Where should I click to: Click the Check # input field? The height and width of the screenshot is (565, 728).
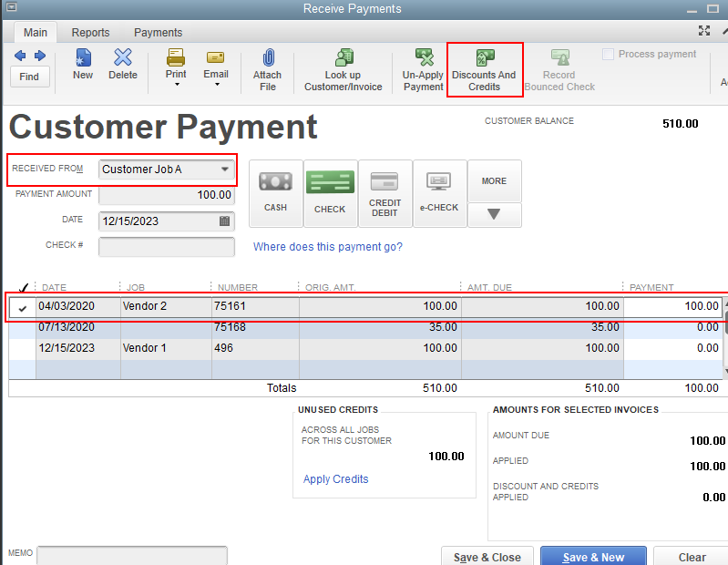tap(167, 247)
